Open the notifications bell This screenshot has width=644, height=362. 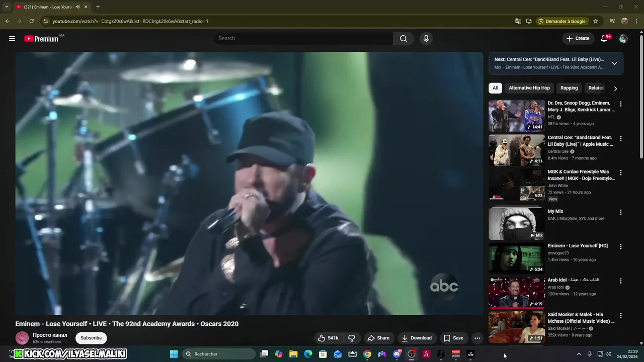(x=605, y=39)
